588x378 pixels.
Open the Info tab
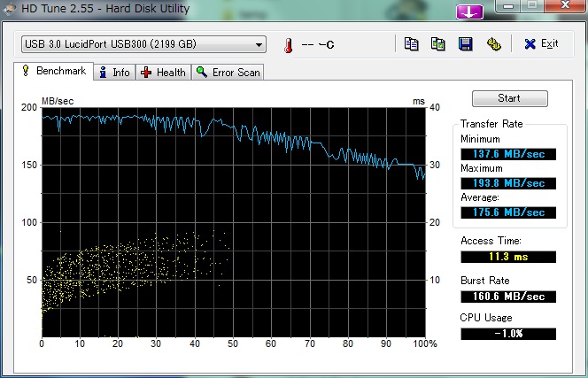point(114,72)
